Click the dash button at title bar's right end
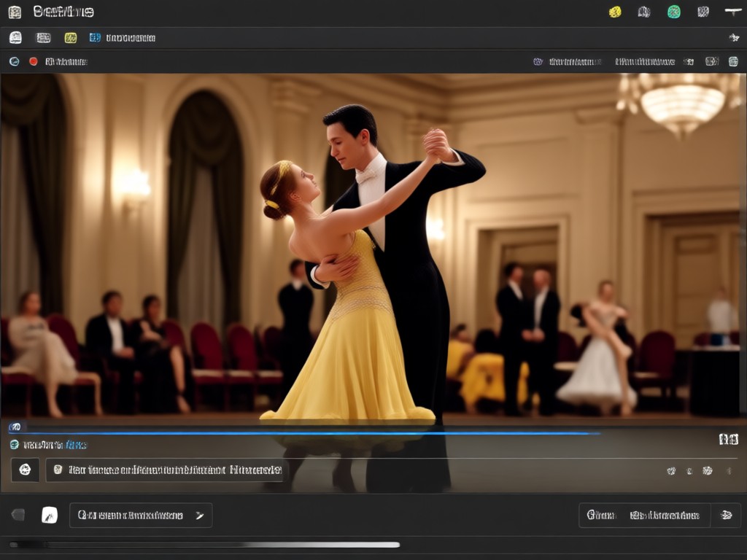Image resolution: width=747 pixels, height=560 pixels. tap(733, 12)
